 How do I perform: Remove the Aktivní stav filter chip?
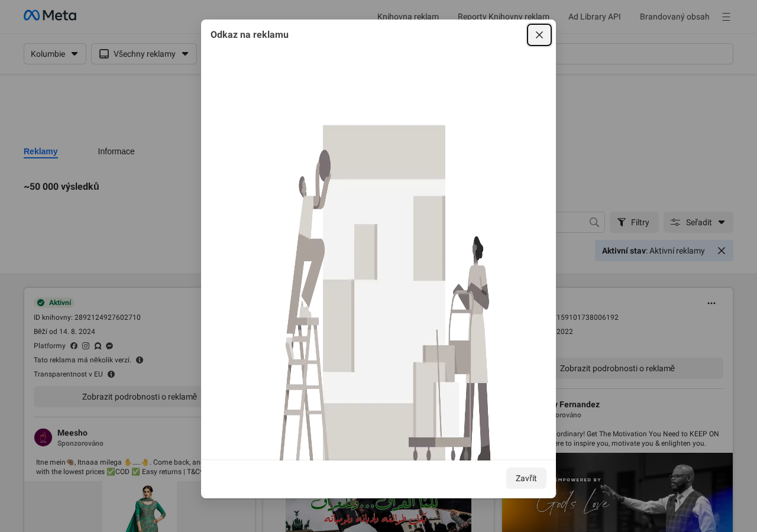pyautogui.click(x=721, y=251)
